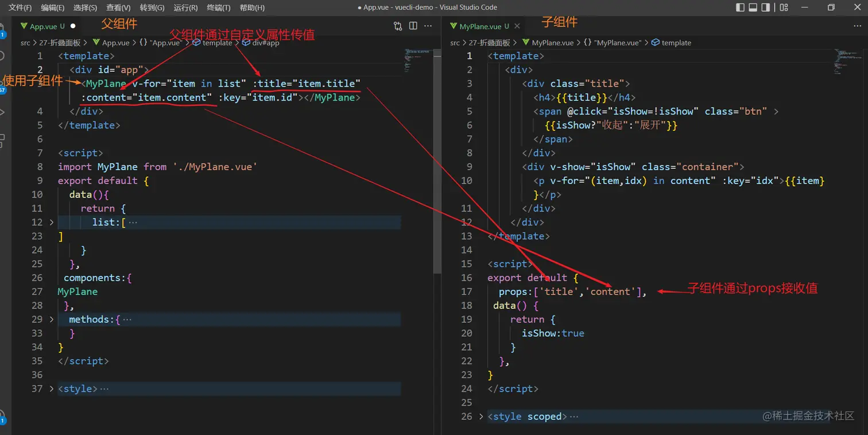Image resolution: width=868 pixels, height=435 pixels.
Task: Click App.vue file breadcrumb
Action: (x=111, y=43)
